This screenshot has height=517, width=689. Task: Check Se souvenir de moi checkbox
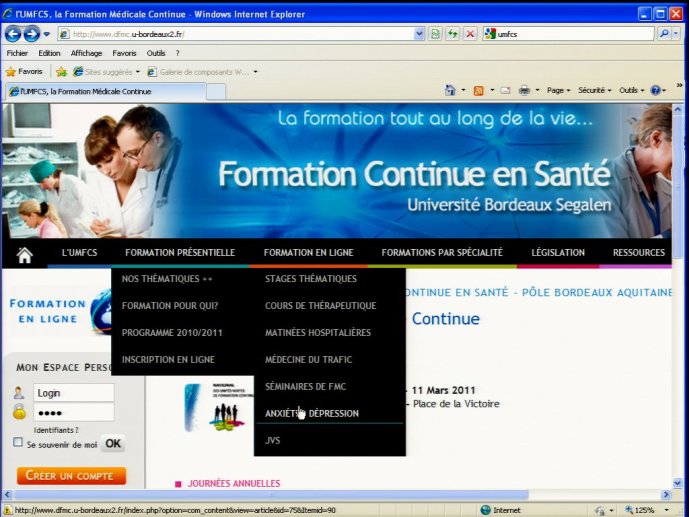click(18, 442)
